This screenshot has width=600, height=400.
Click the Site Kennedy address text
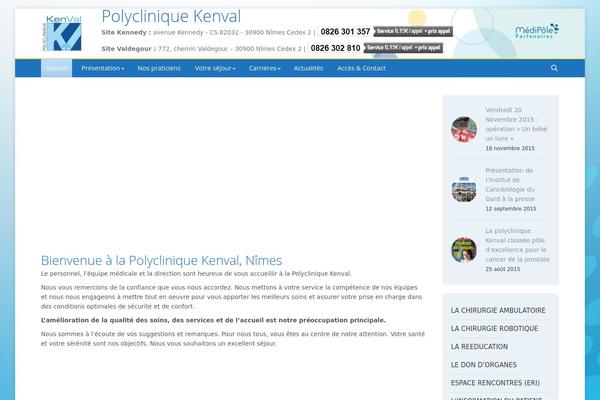206,33
